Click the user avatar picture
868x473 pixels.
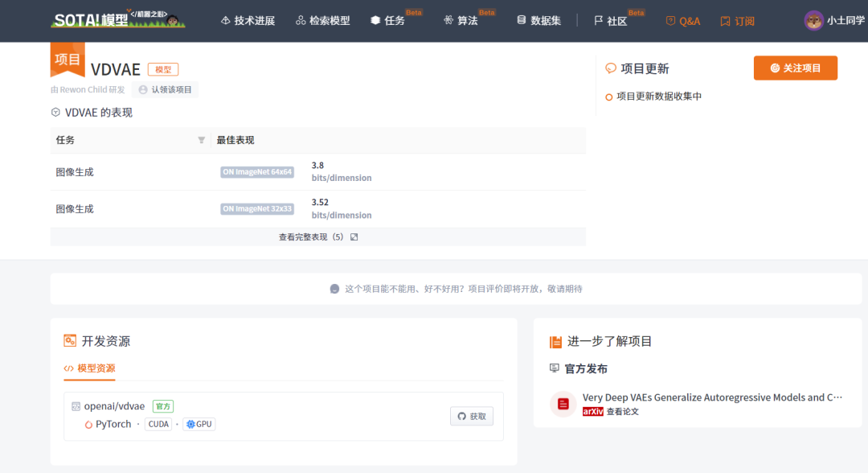813,20
